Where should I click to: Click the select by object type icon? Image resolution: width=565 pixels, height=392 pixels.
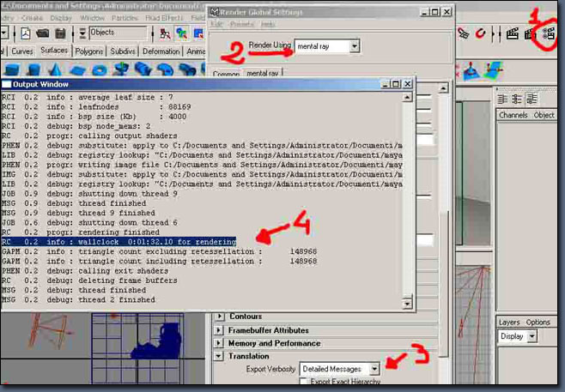tap(182, 33)
